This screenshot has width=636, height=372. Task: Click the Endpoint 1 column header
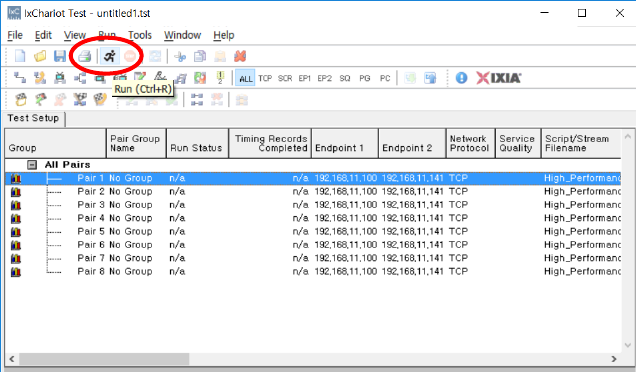coord(345,144)
